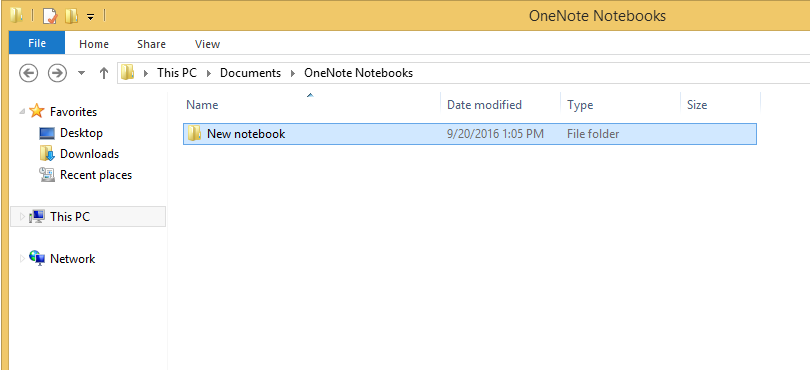Open Downloads in the navigation pane
Screen dimensions: 810x372
(89, 154)
